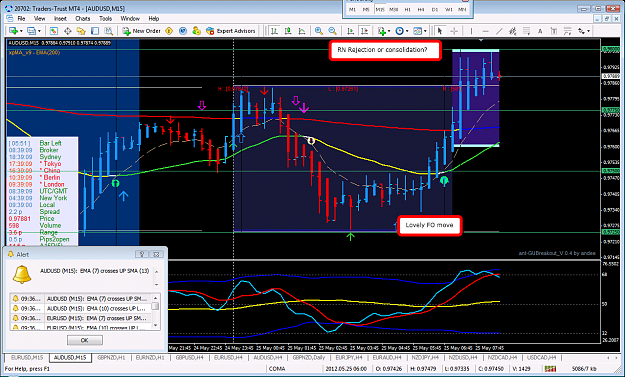Viewport: 625px width, 377px height.
Task: Select H1 in floating periodicity toolbar
Action: pyautogui.click(x=407, y=9)
